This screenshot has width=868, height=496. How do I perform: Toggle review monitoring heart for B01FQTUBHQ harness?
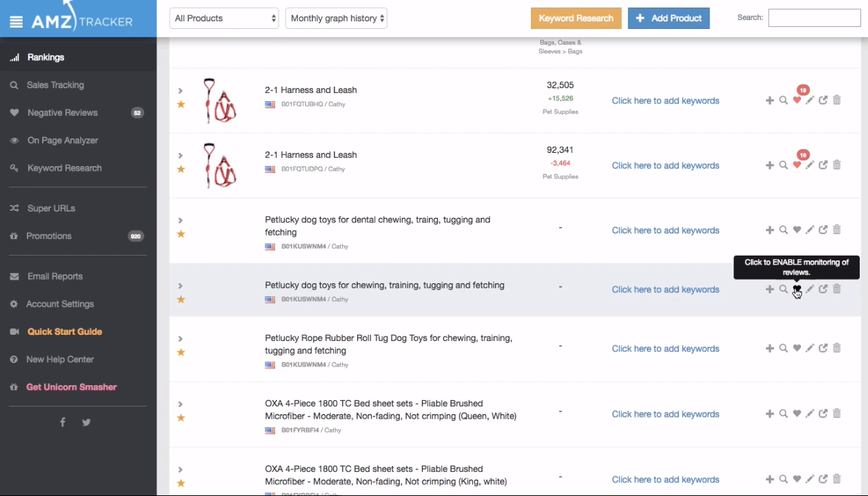click(797, 101)
